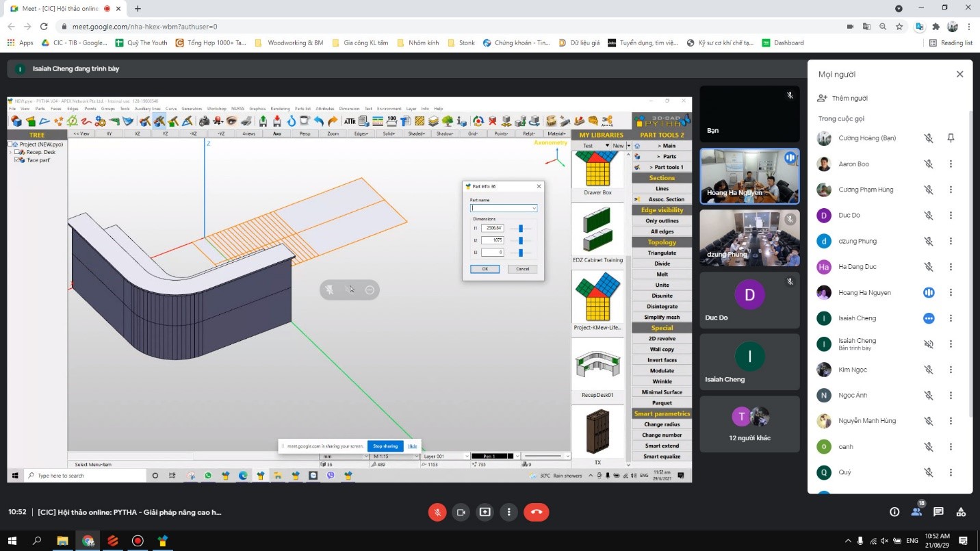Screen dimensions: 980x551
Task: Pin Cường Hoàng using the pin icon
Action: [951, 138]
